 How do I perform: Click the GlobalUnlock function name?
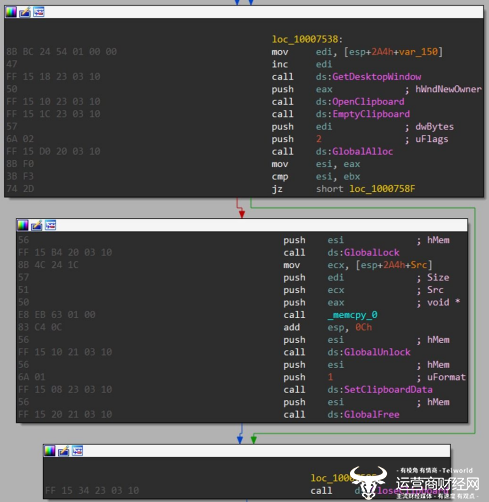point(377,352)
